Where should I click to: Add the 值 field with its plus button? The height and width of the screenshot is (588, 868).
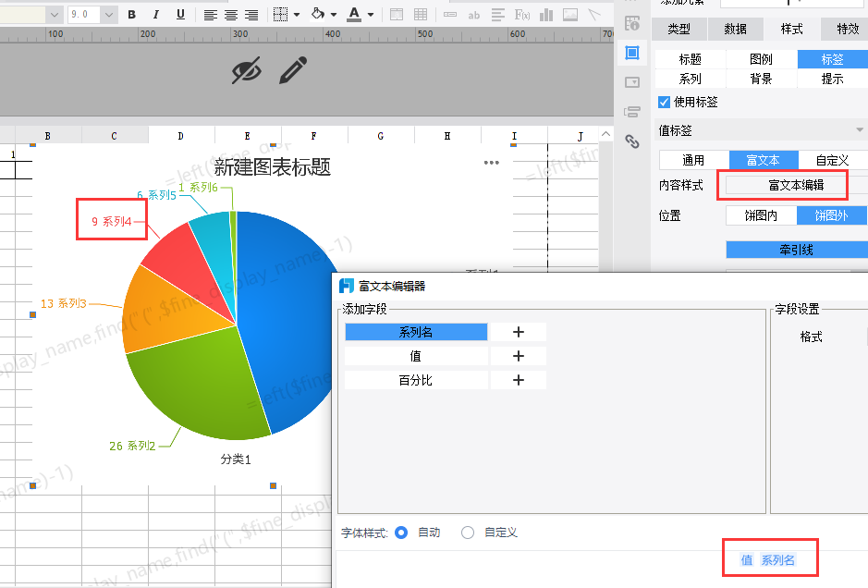[519, 356]
